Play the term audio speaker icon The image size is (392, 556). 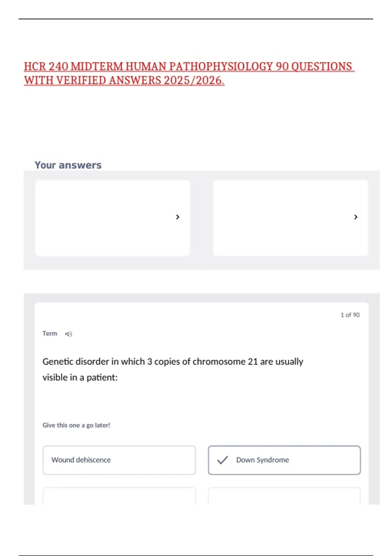click(x=68, y=334)
